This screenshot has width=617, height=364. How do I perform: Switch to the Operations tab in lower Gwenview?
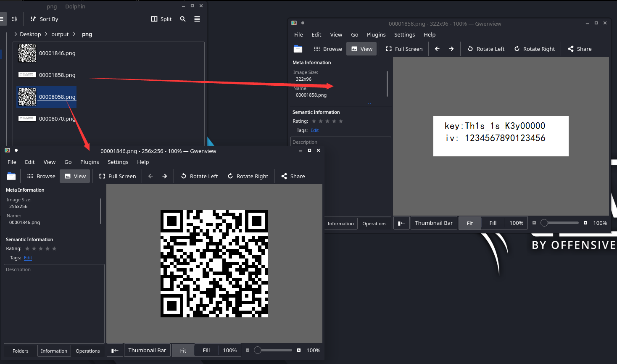tap(87, 351)
